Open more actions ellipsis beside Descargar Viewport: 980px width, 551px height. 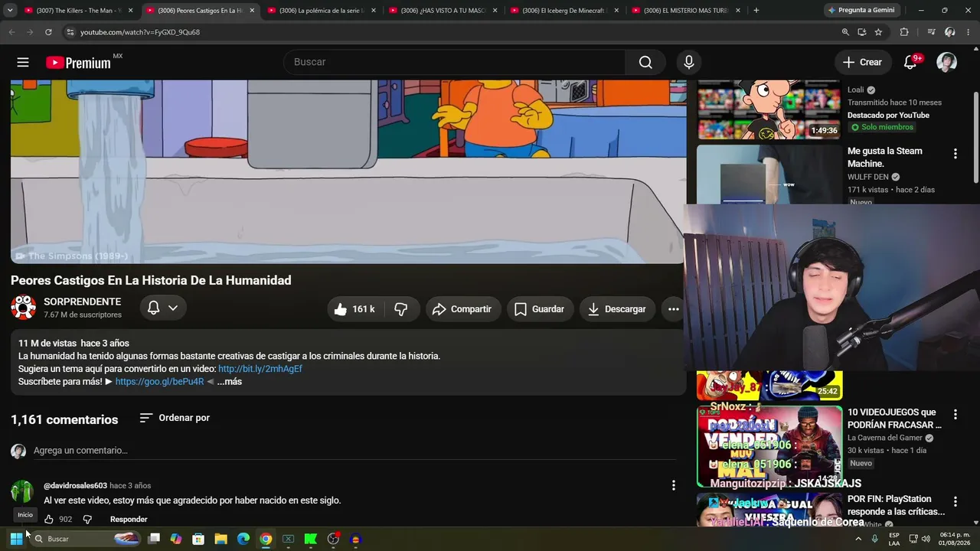674,309
